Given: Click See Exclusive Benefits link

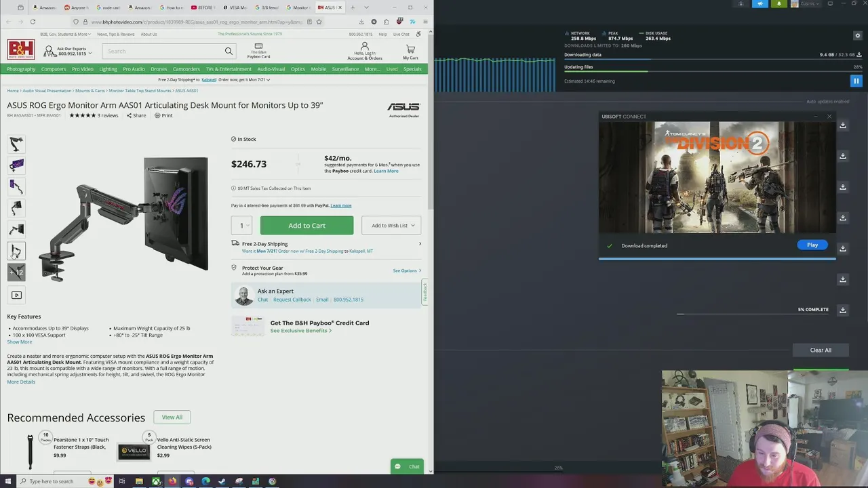Looking at the screenshot, I should 301,331.
